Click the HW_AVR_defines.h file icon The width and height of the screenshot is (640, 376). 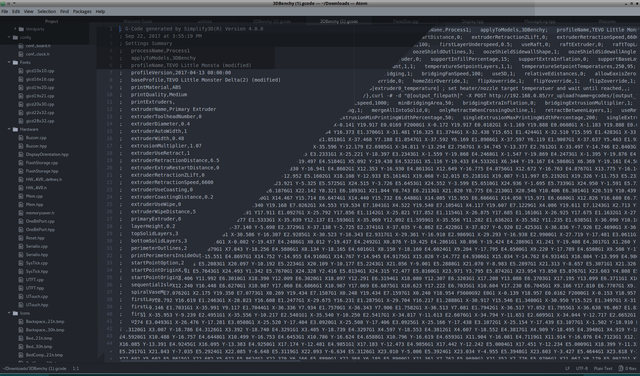pyautogui.click(x=21, y=179)
